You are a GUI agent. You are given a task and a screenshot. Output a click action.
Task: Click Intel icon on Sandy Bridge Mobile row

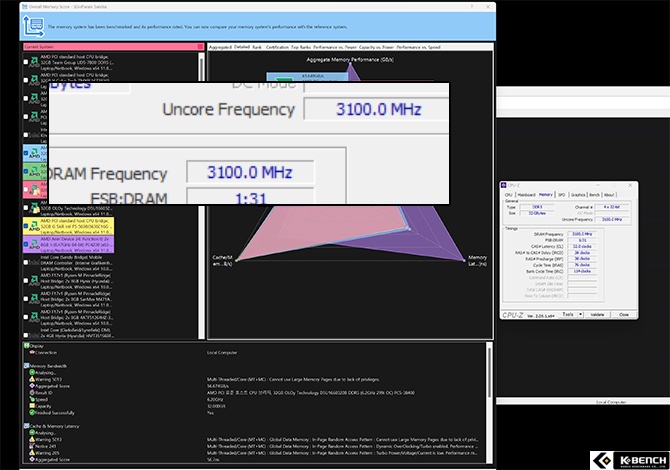click(34, 263)
